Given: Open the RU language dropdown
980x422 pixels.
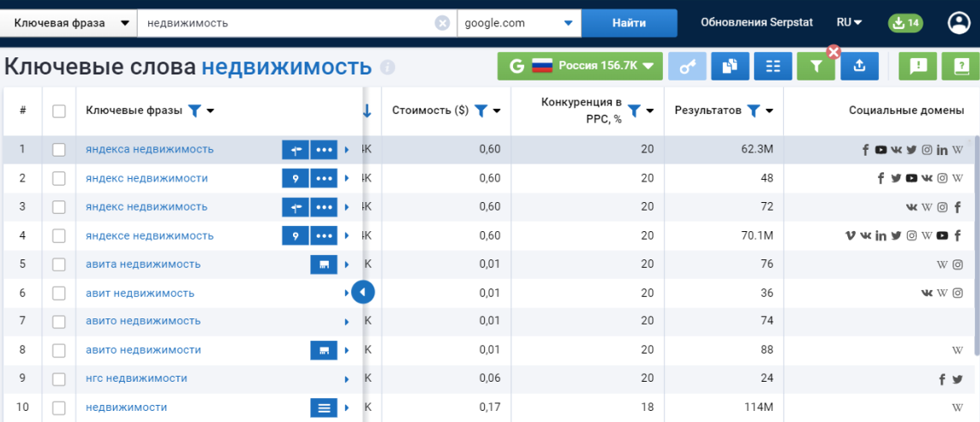Looking at the screenshot, I should tap(850, 23).
